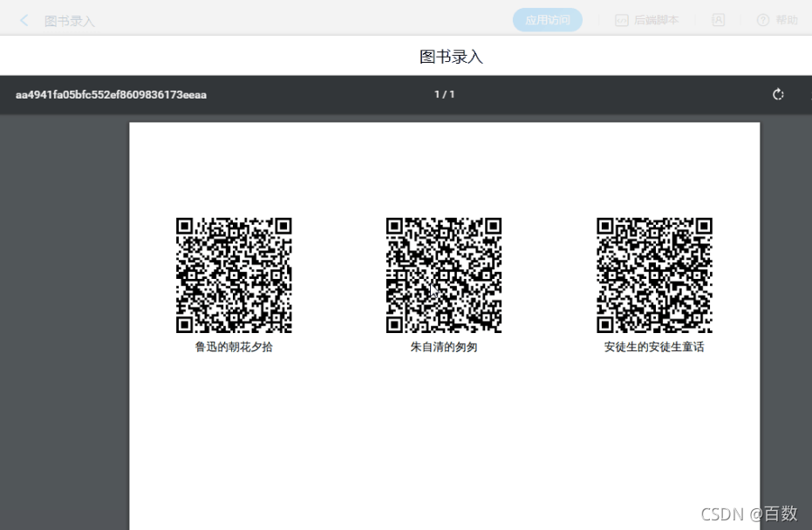Image resolution: width=812 pixels, height=530 pixels.
Task: Click the 图书录入 page heading
Action: click(x=451, y=57)
